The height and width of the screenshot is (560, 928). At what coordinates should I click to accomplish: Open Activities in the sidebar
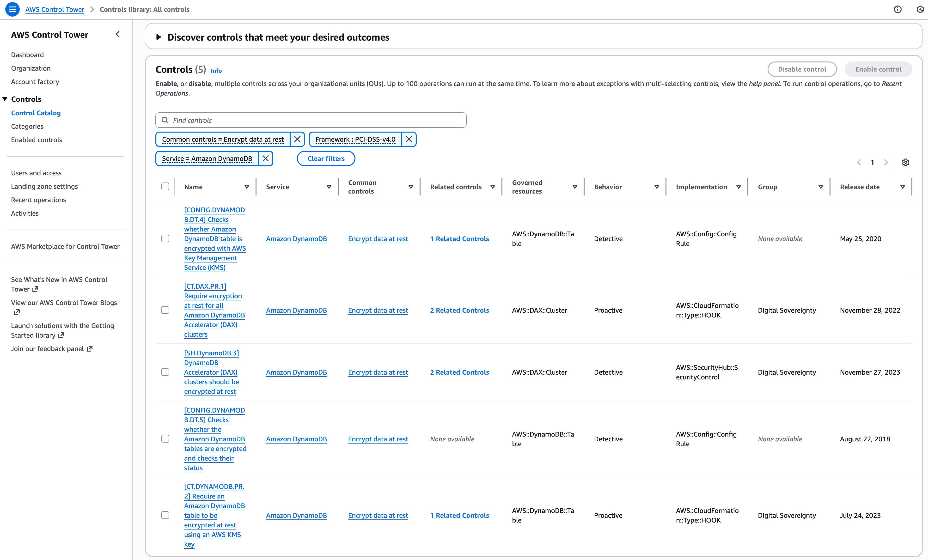coord(25,213)
